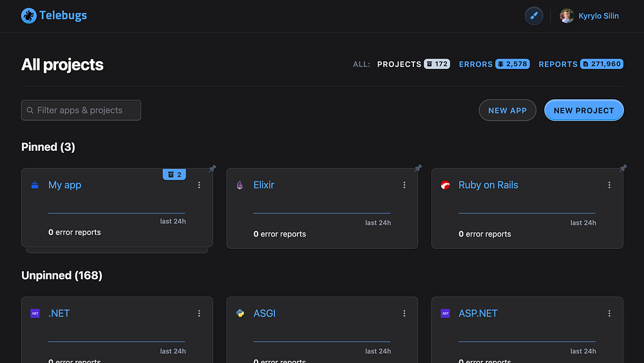The width and height of the screenshot is (644, 363).
Task: Click the All projects heading
Action: (x=62, y=64)
